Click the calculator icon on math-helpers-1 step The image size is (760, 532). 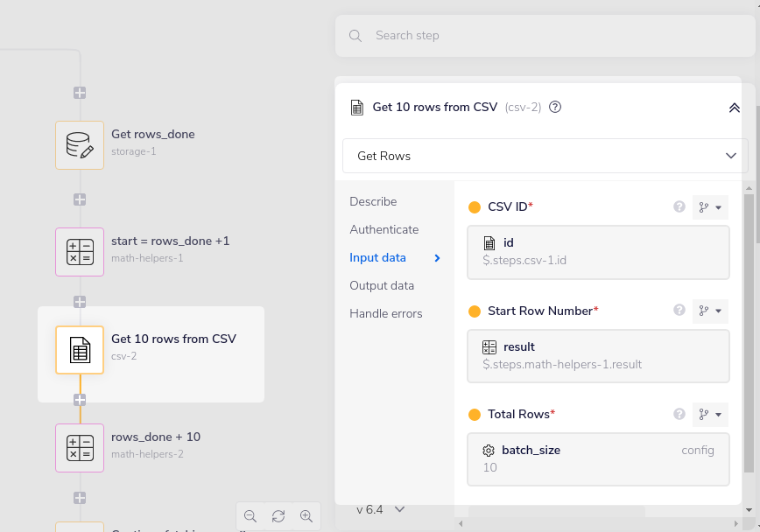coord(80,251)
